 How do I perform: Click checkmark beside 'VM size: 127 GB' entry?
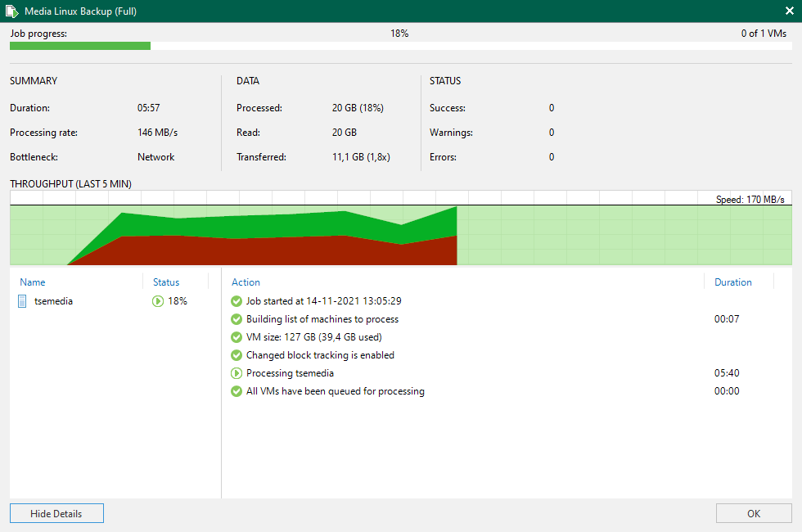237,336
